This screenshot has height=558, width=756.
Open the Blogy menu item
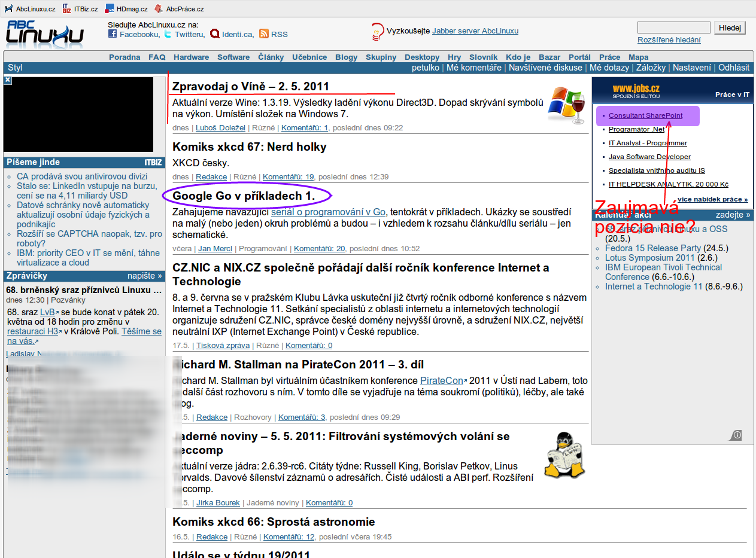coord(347,57)
